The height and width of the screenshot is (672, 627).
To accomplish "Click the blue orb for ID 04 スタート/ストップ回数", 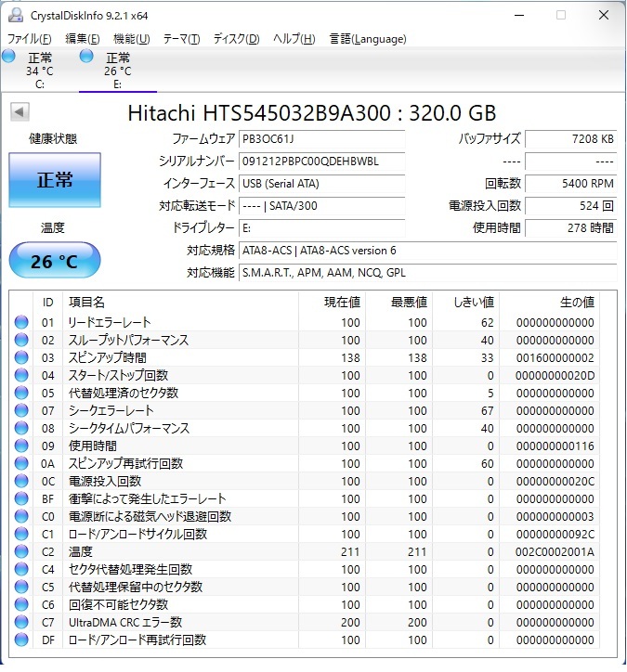I will [x=21, y=375].
